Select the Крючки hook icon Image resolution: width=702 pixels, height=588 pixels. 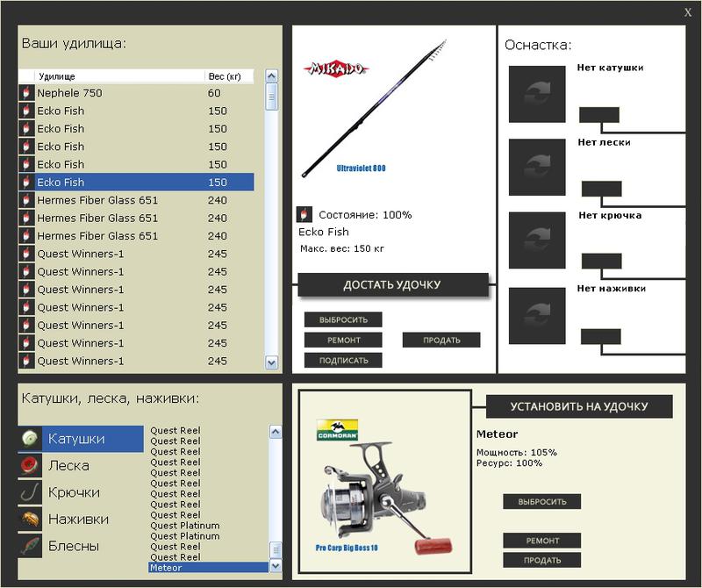pyautogui.click(x=30, y=491)
